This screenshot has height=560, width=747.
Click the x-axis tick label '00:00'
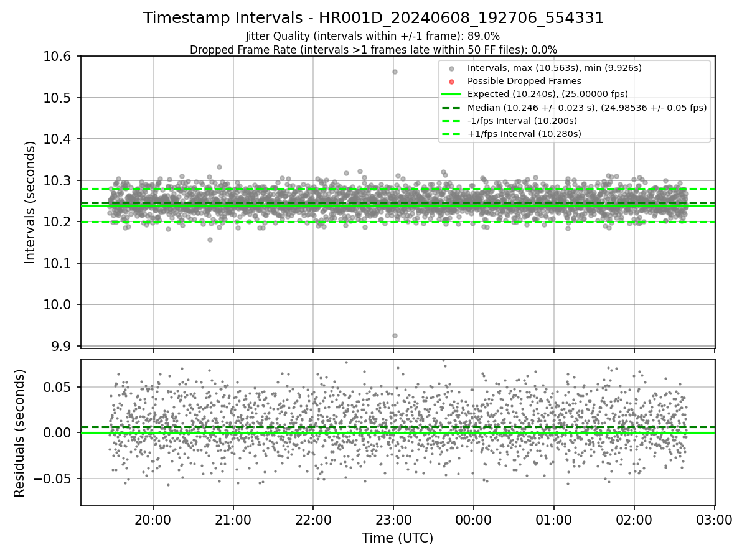click(x=474, y=519)
